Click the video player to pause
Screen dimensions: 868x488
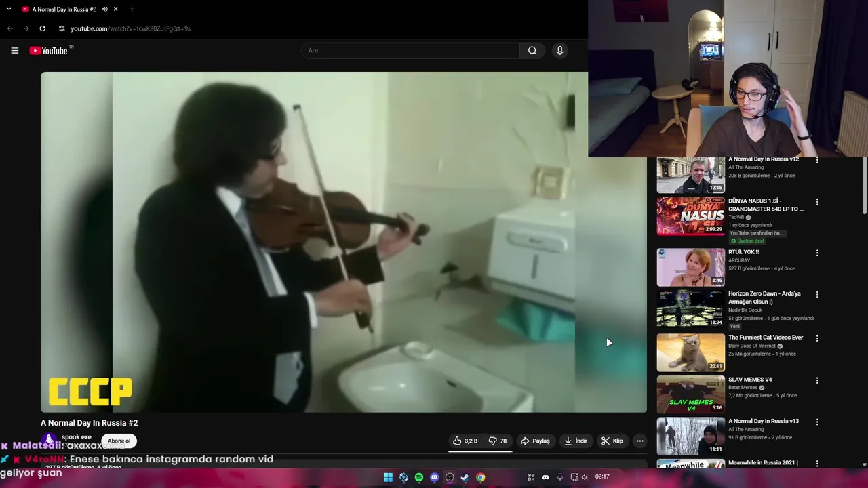click(x=344, y=242)
